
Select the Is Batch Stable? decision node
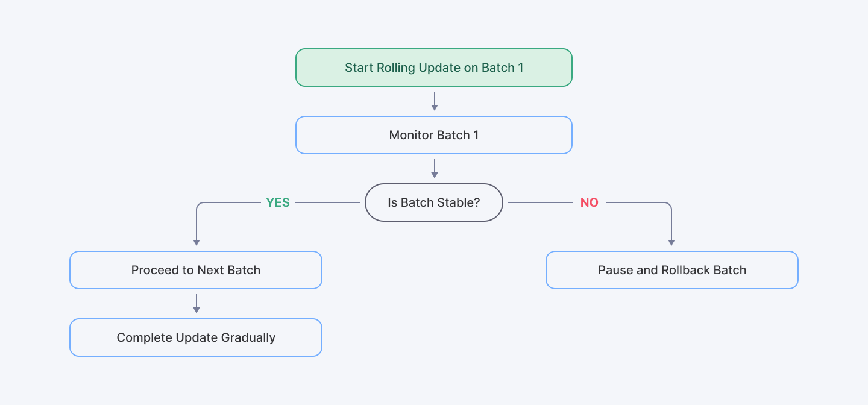tap(433, 202)
